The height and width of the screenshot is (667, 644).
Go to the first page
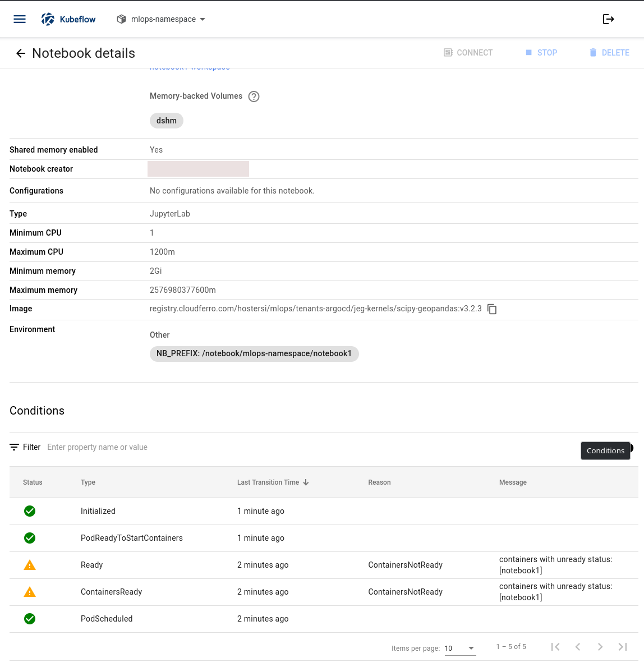coord(555,647)
